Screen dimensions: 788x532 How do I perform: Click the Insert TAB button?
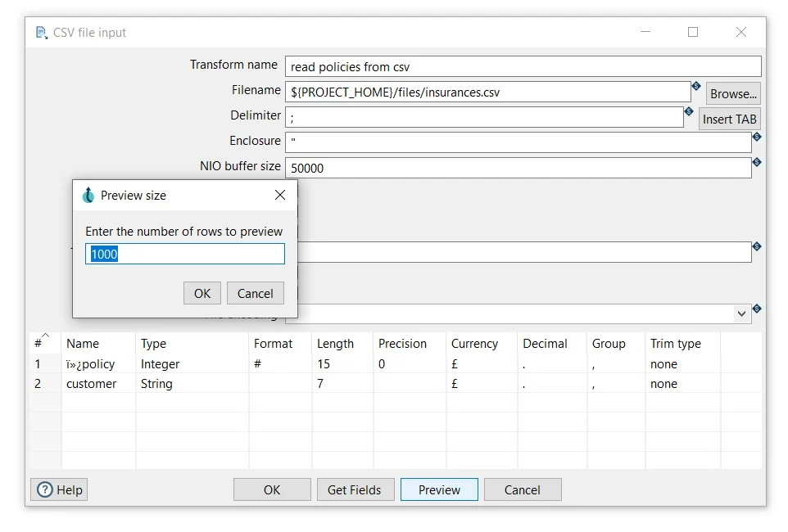click(x=729, y=119)
